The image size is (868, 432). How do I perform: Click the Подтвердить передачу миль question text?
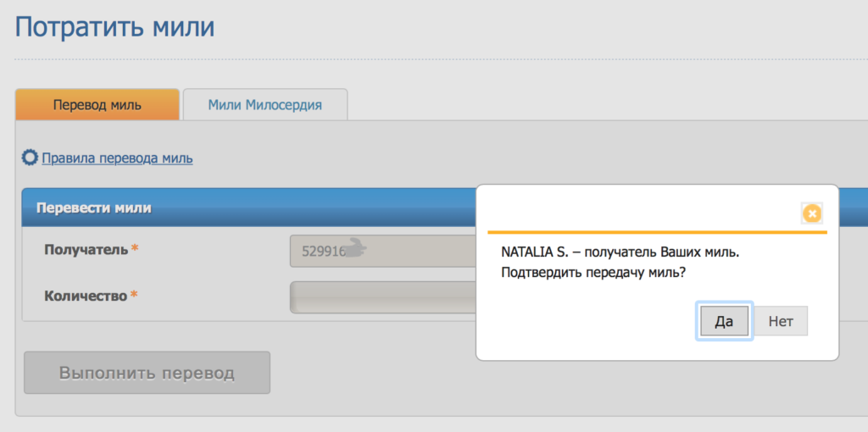click(593, 274)
